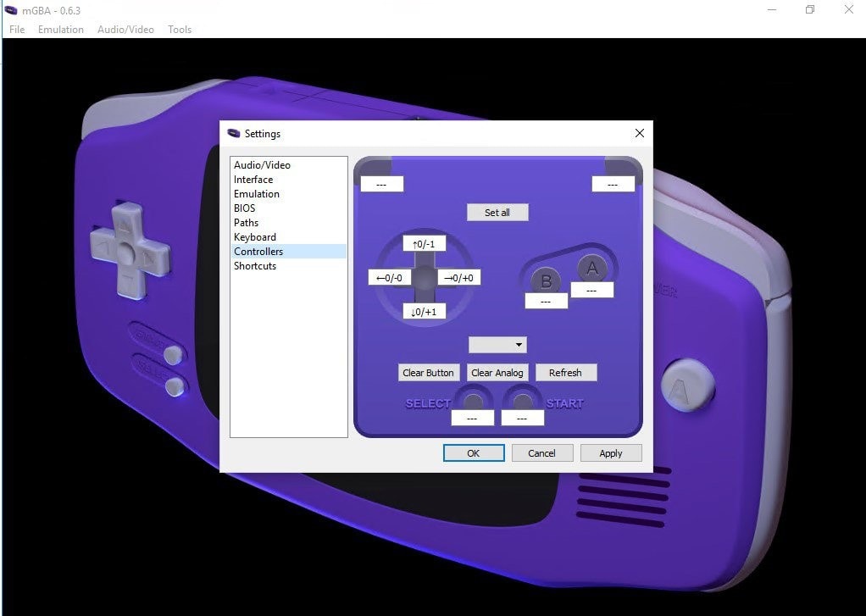Select the D-pad up binding field
The image size is (866, 616).
424,244
